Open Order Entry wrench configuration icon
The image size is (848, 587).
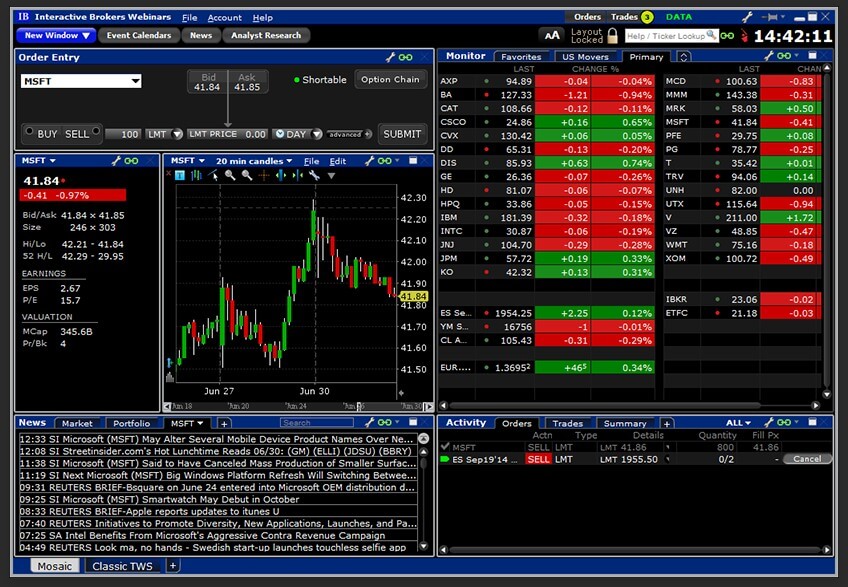(390, 57)
